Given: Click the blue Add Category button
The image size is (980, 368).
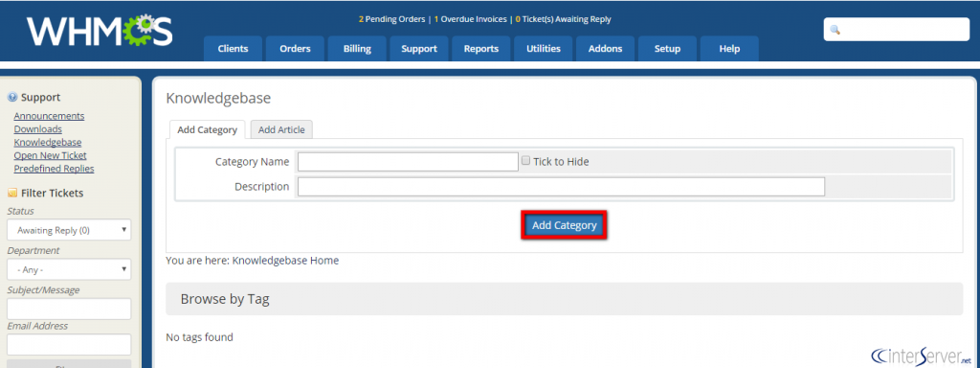Looking at the screenshot, I should click(565, 225).
